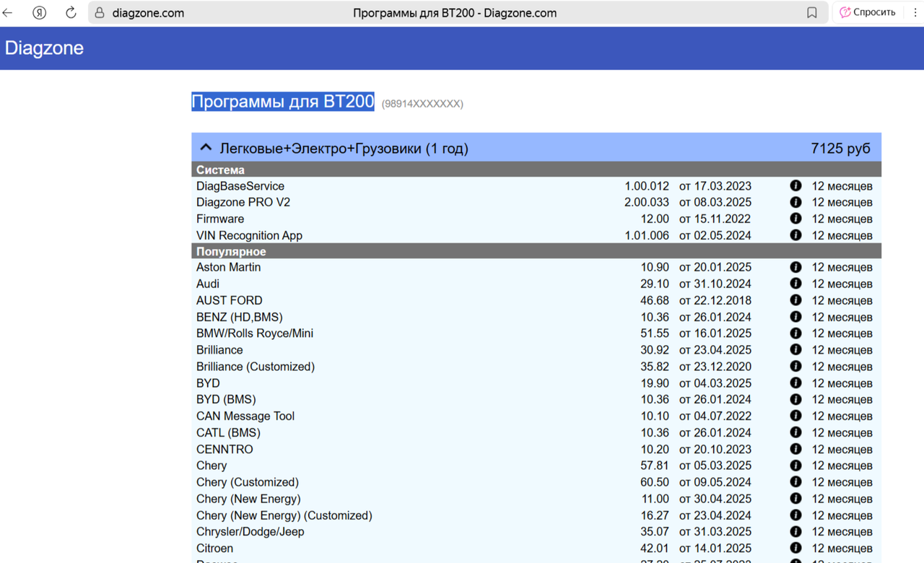Select the Aston Martin entry

coord(228,267)
